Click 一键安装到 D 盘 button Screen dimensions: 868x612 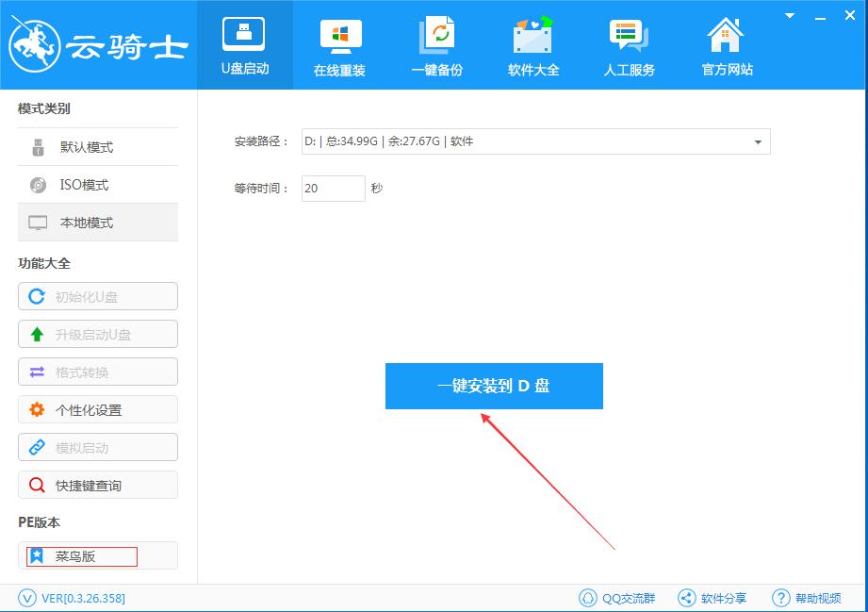494,386
